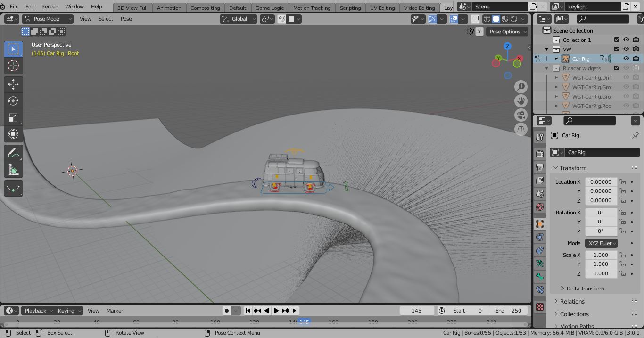Open timeline Marker menu
This screenshot has width=644, height=338.
pyautogui.click(x=115, y=311)
